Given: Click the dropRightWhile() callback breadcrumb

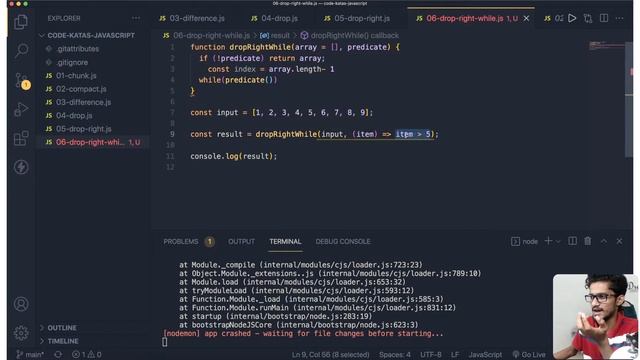Looking at the screenshot, I should pos(350,36).
